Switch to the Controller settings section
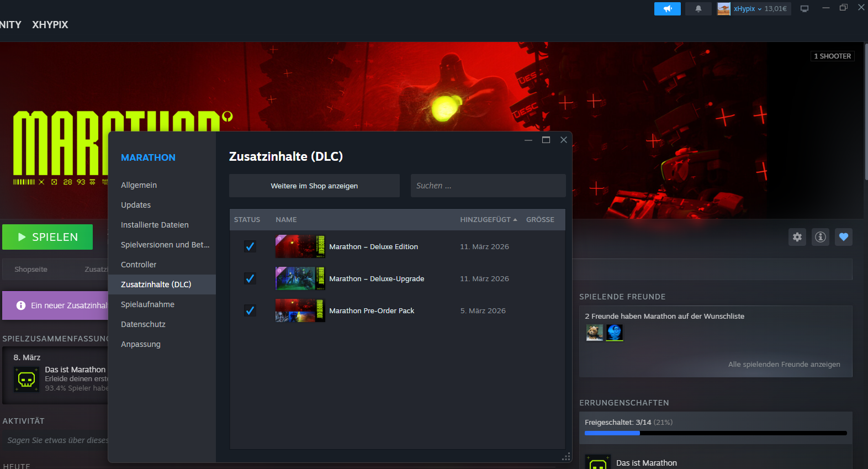 (139, 265)
